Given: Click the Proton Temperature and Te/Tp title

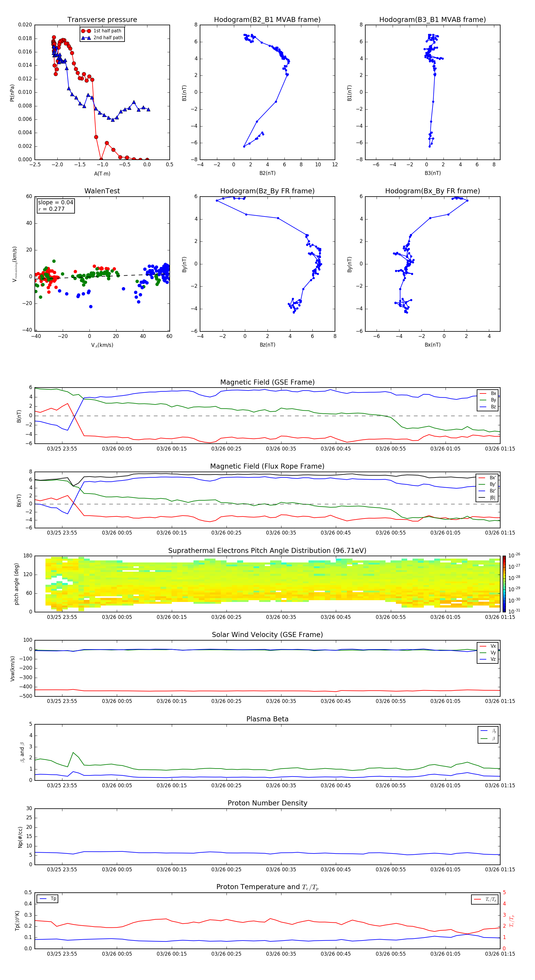Looking at the screenshot, I should pyautogui.click(x=267, y=887).
